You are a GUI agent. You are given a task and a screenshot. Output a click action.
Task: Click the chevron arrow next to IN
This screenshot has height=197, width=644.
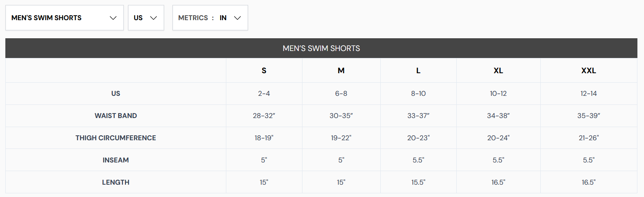point(237,18)
